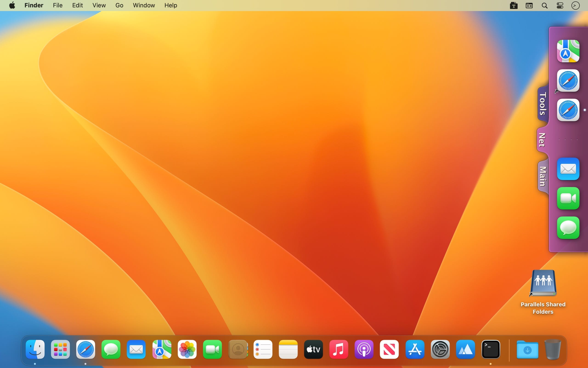Open the File menu
Viewport: 588px width, 368px height.
coord(58,5)
